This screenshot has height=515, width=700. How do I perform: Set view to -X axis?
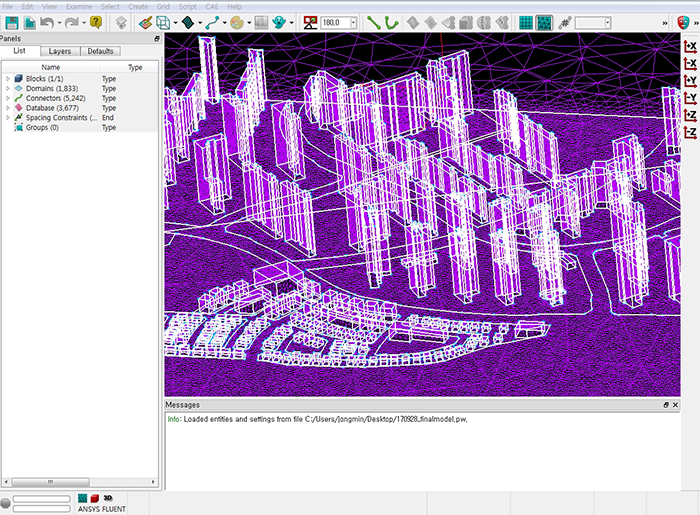[x=690, y=64]
